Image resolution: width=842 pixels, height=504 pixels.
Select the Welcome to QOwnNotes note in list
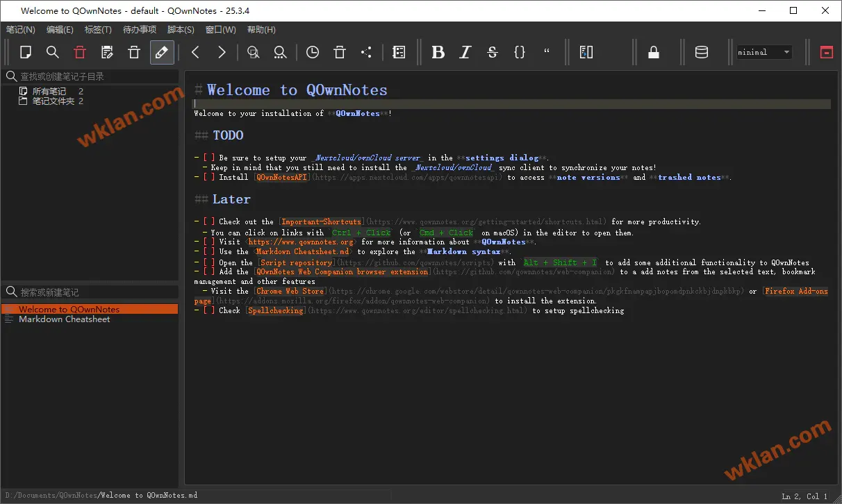(90, 309)
